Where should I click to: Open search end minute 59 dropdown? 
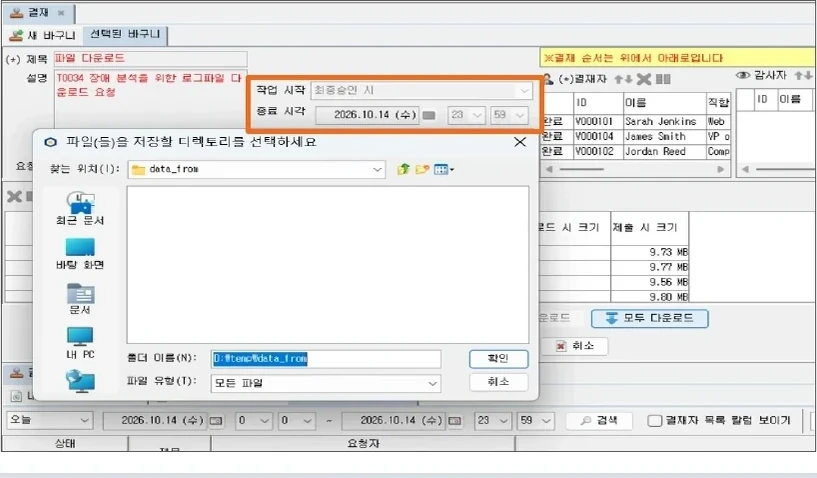pyautogui.click(x=535, y=421)
